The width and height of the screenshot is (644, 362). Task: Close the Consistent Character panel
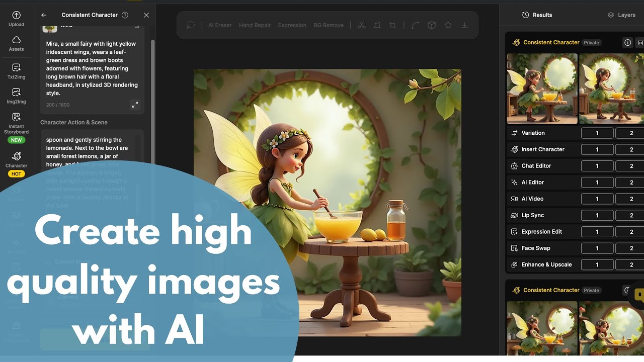[x=146, y=15]
